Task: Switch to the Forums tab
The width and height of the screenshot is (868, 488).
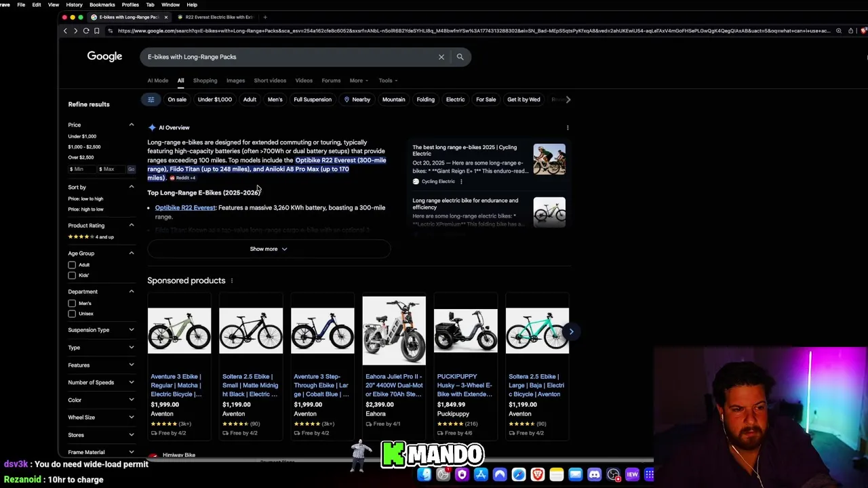Action: [331, 81]
